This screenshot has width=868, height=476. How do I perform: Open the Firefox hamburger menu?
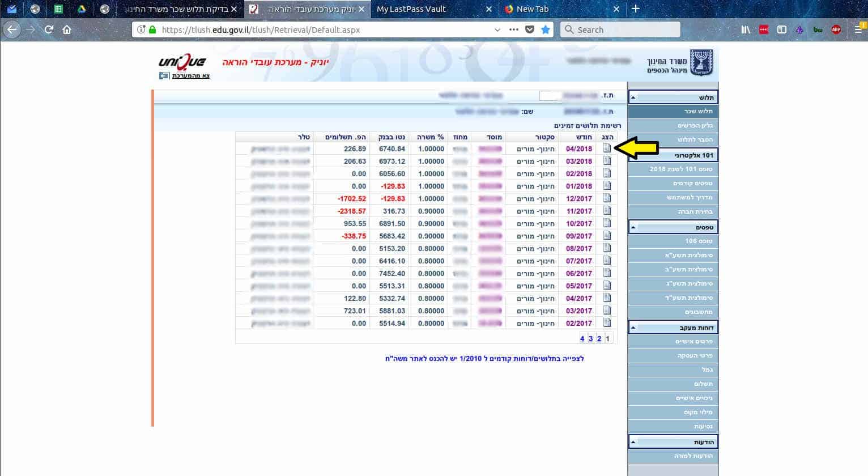click(859, 29)
